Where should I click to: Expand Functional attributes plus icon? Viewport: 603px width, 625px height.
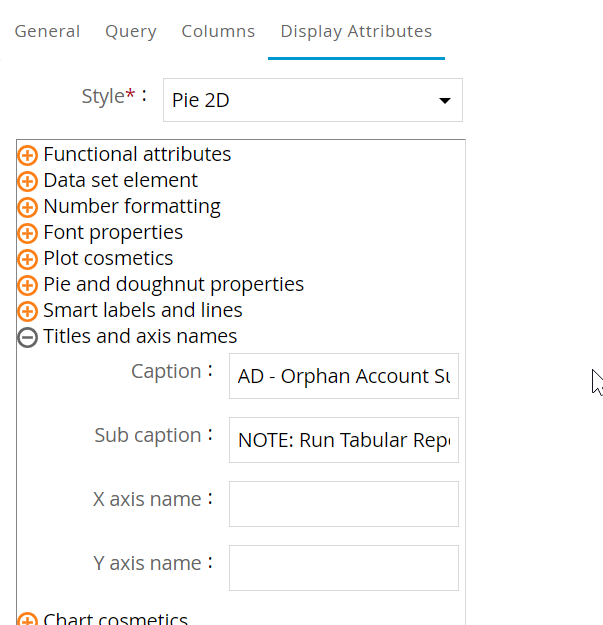click(28, 155)
